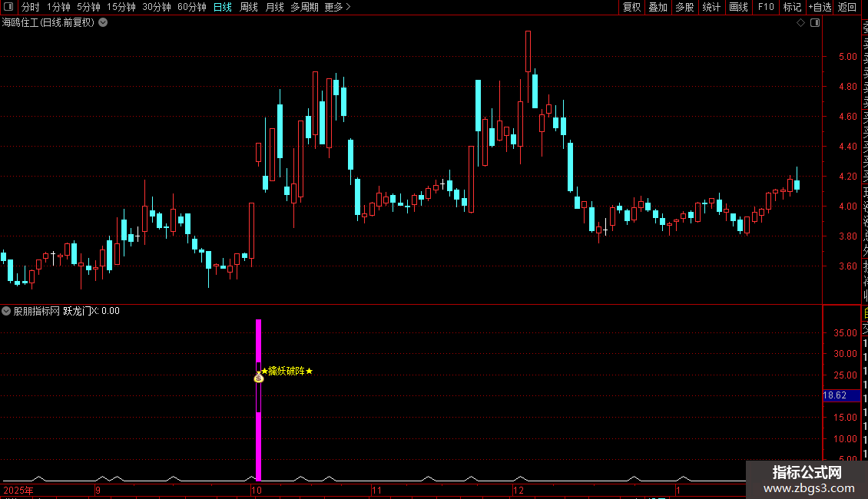Viewport: 868px width, 499px height.
Task: Click the month 11 timeline marker
Action: tap(376, 490)
